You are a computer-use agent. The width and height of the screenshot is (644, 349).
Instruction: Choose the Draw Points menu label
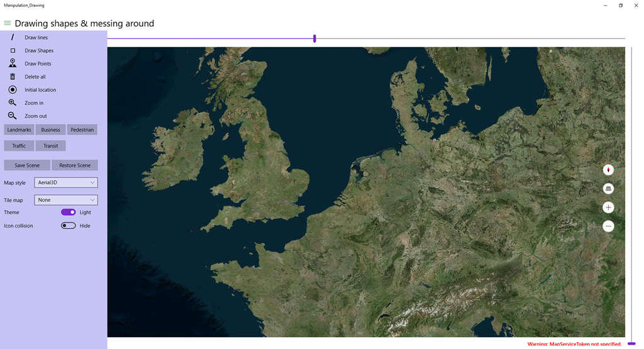(x=38, y=64)
